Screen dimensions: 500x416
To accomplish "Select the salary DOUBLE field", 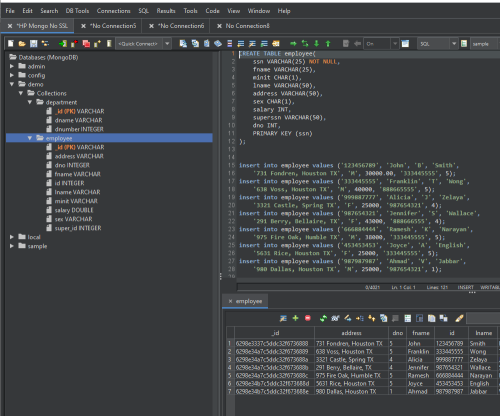I will coord(74,210).
